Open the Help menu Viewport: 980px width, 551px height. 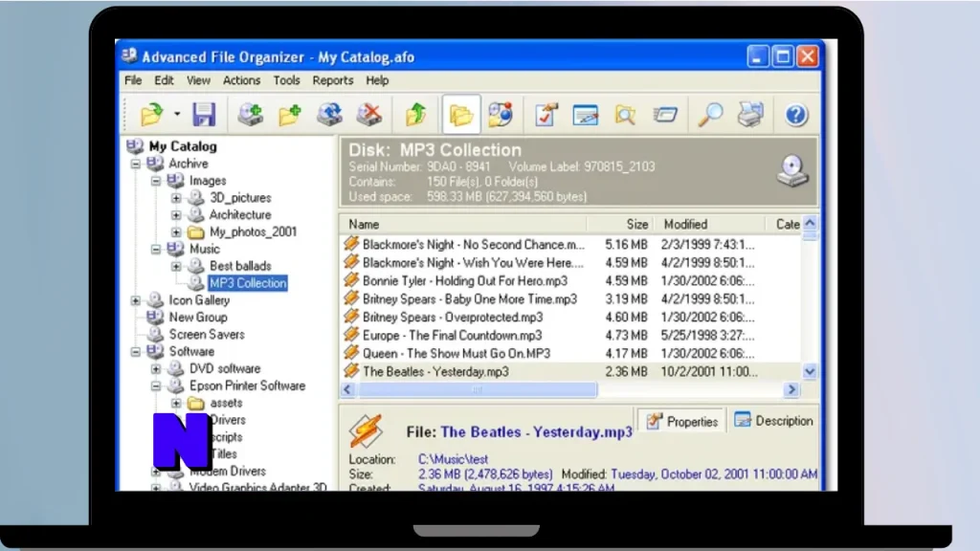tap(377, 80)
